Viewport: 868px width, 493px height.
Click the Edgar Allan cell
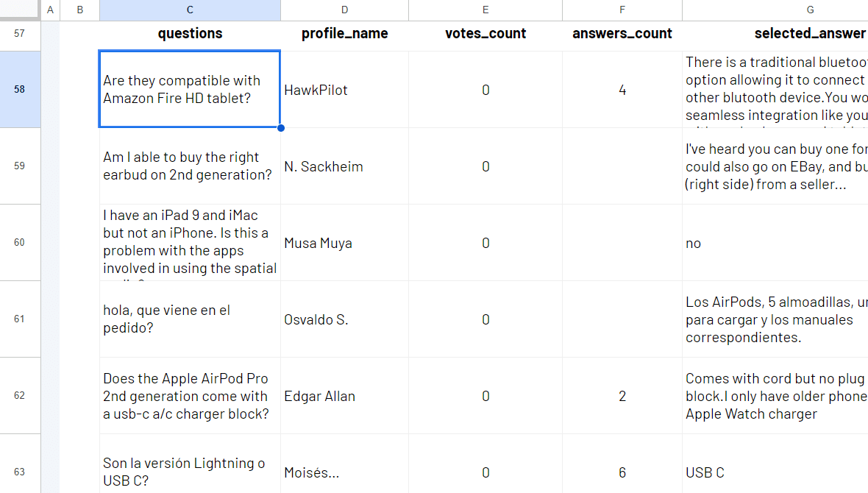pyautogui.click(x=344, y=396)
